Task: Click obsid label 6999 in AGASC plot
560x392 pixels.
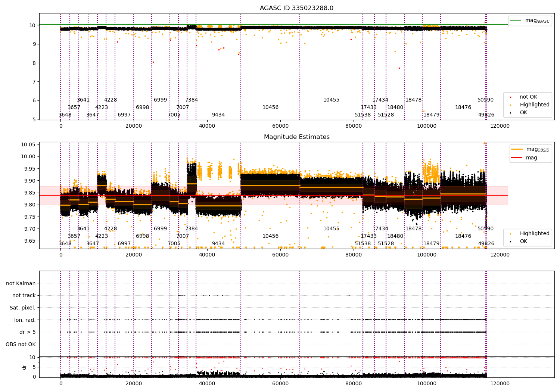Action: [x=161, y=100]
